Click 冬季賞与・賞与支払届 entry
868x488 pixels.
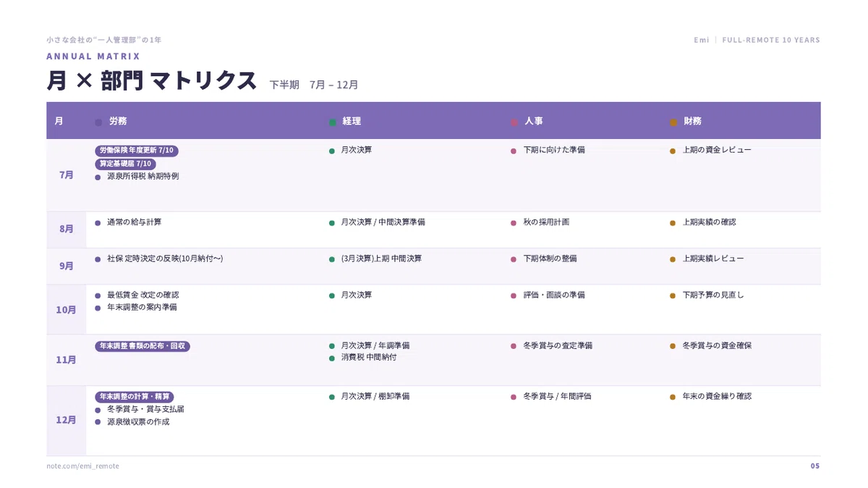pyautogui.click(x=145, y=410)
